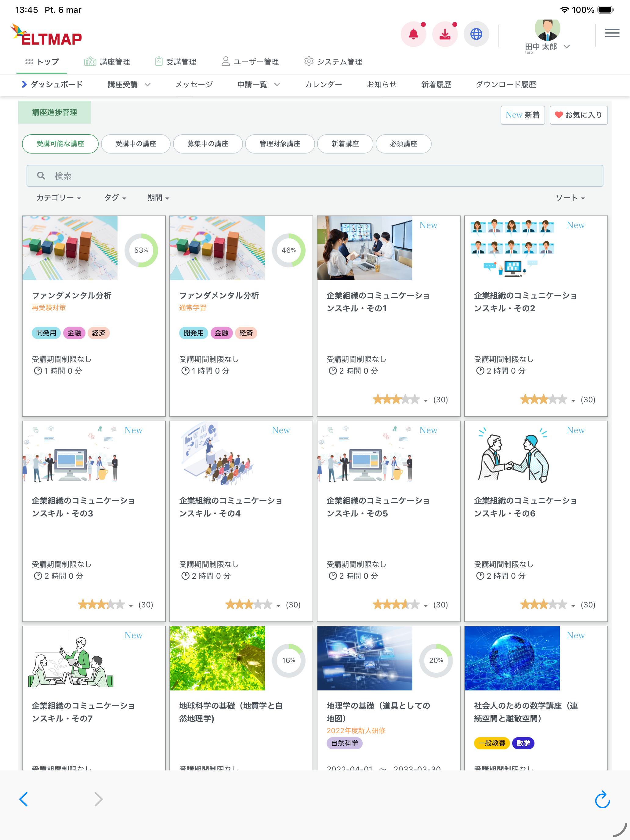Select the 新着講座 filter pill

click(345, 143)
